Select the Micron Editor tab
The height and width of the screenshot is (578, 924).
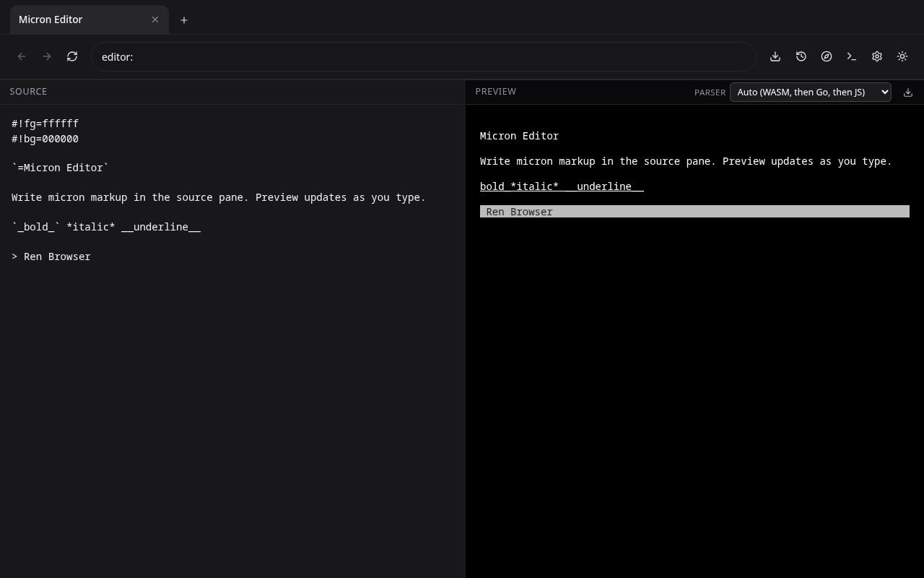tap(89, 20)
